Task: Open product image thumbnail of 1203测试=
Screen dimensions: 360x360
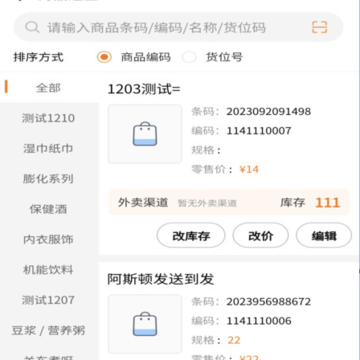Action: 145,134
